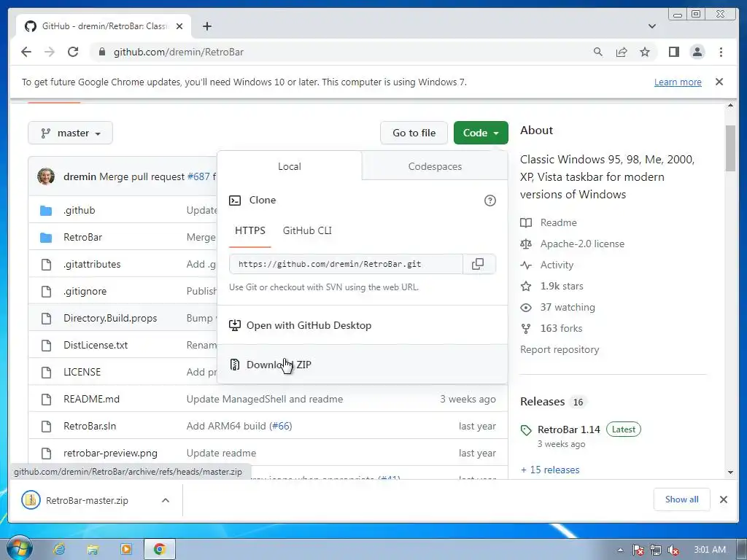Open the Learn more link about updates
Image resolution: width=747 pixels, height=560 pixels.
click(678, 82)
